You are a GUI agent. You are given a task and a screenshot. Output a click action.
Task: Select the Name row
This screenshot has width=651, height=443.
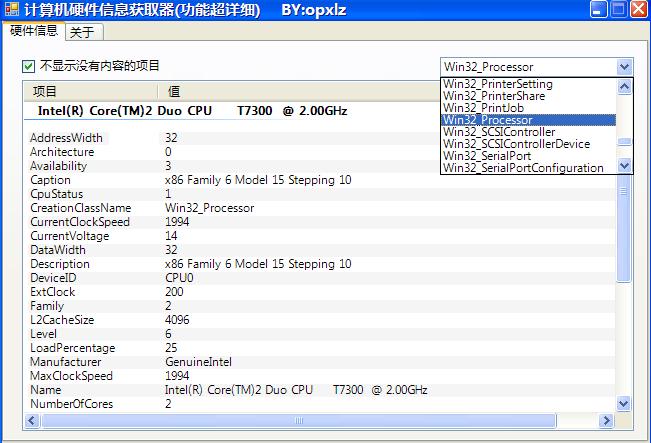click(x=320, y=390)
